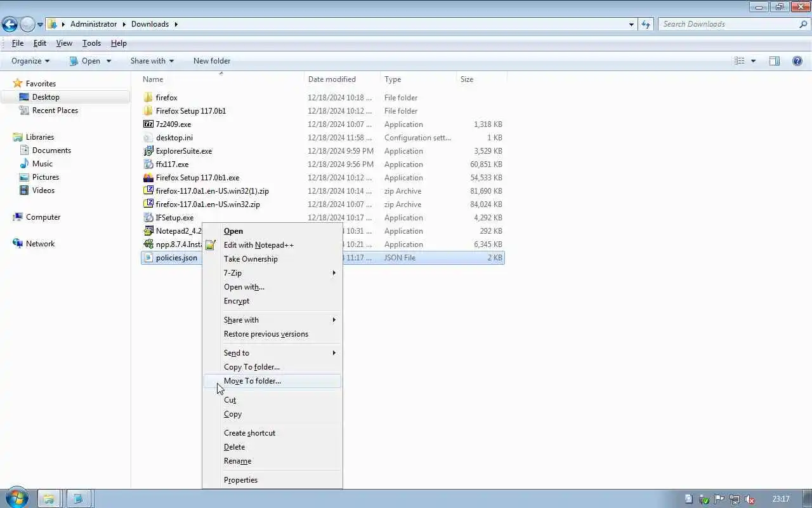Open the Music library
The image size is (812, 508).
(43, 164)
